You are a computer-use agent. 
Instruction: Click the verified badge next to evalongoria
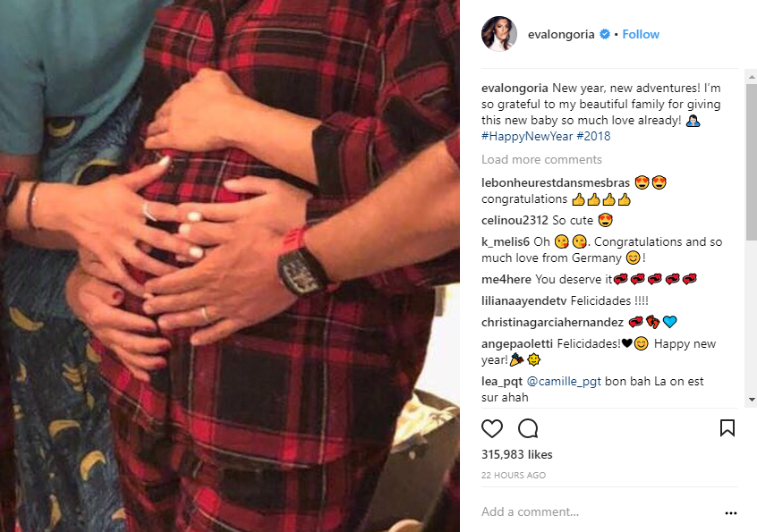coord(605,34)
